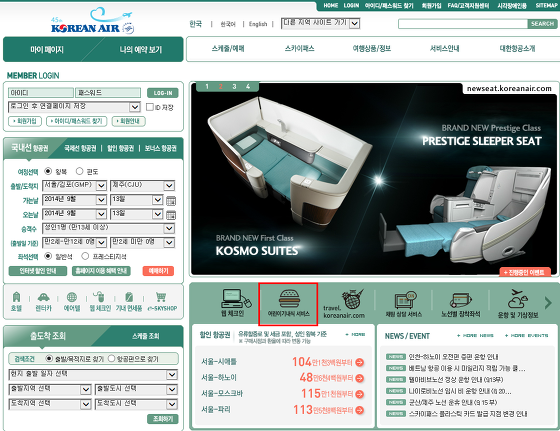Open the 마이 페이지 tab
The height and width of the screenshot is (431, 560).
pos(47,50)
